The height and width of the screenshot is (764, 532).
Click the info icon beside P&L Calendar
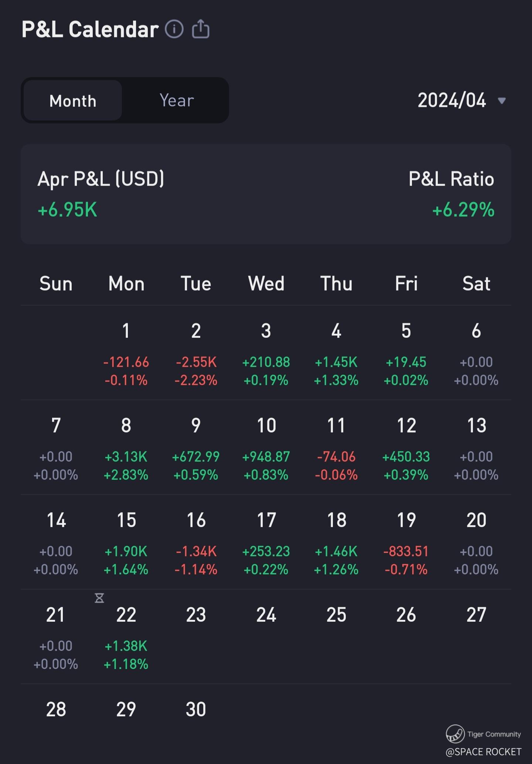click(174, 29)
